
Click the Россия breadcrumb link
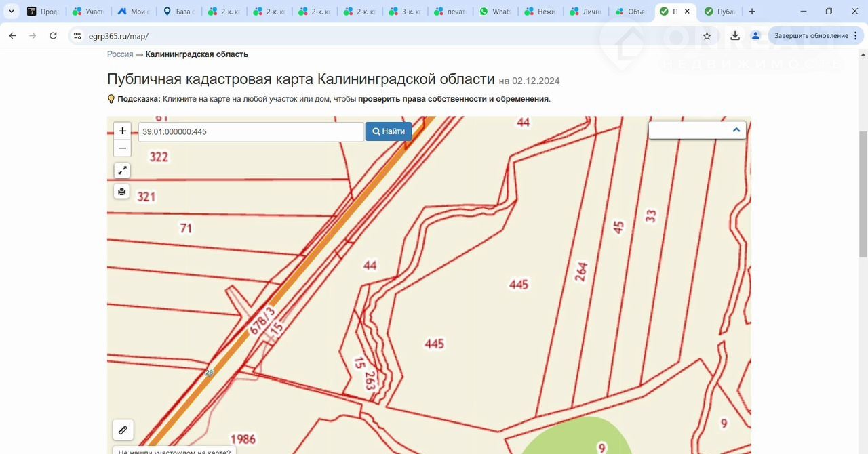point(120,54)
